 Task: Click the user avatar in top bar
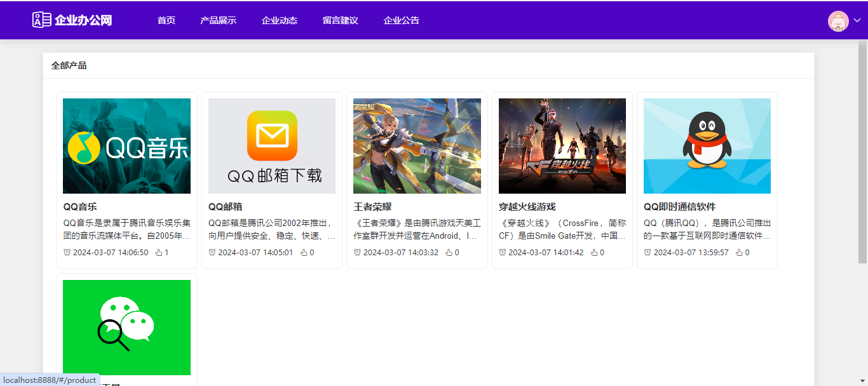point(838,21)
